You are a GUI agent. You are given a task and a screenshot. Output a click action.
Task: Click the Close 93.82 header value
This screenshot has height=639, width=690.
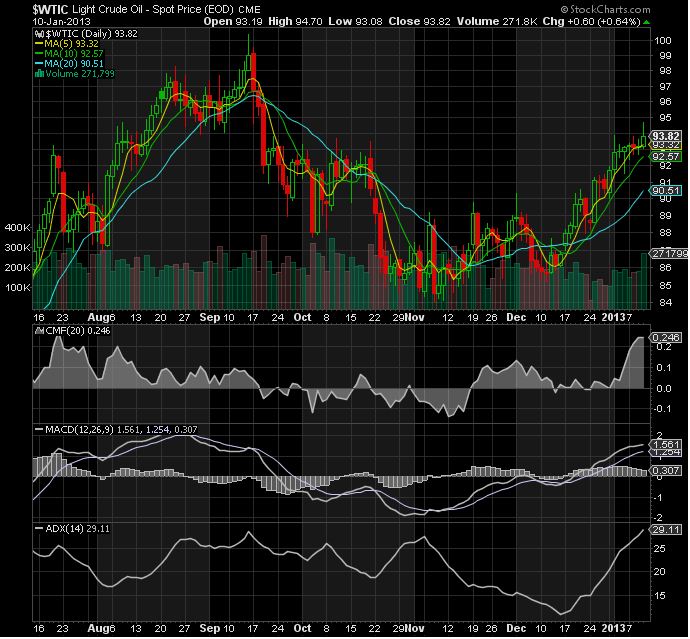[419, 21]
